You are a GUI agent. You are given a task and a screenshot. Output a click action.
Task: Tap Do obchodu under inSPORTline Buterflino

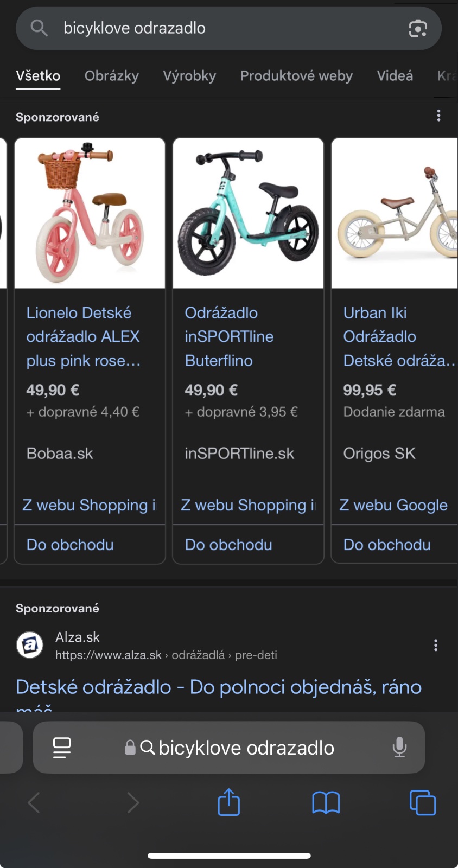point(228,545)
